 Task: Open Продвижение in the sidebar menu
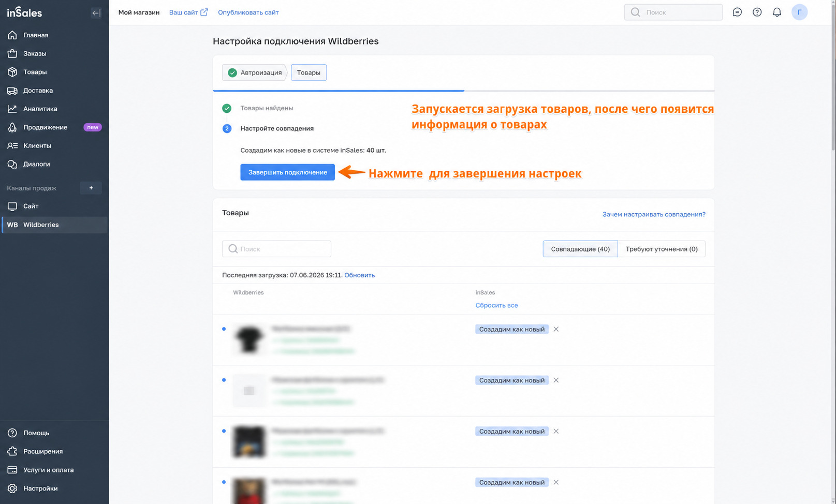[45, 127]
